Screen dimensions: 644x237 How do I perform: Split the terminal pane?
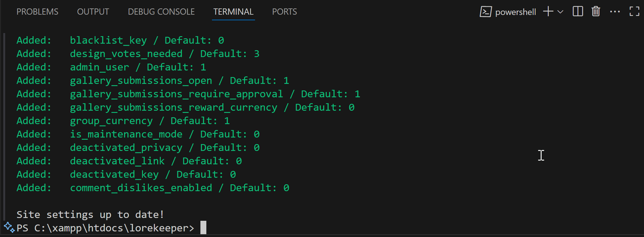(x=578, y=12)
